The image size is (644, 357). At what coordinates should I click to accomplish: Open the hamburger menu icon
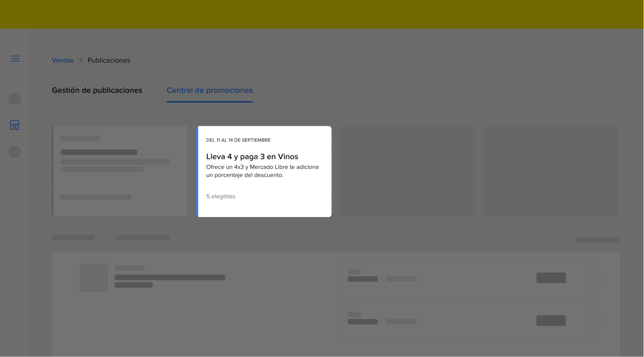15,59
